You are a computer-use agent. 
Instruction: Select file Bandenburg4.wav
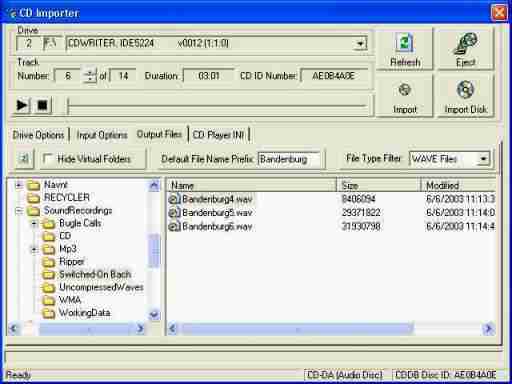pos(217,199)
